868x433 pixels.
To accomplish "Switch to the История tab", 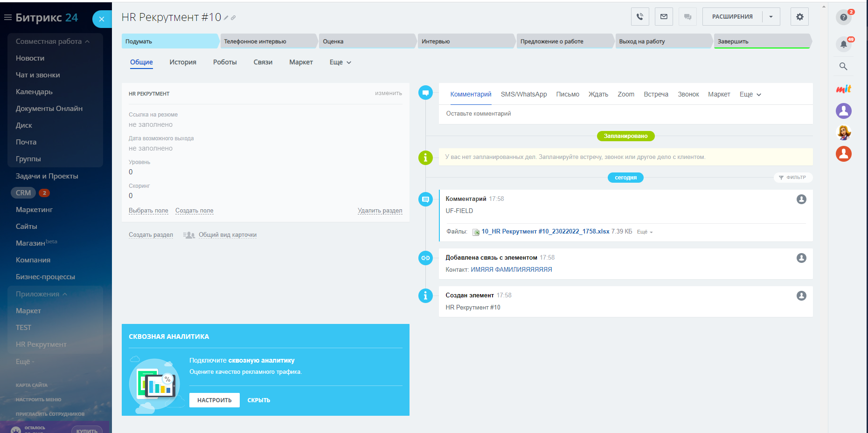I will [x=183, y=62].
